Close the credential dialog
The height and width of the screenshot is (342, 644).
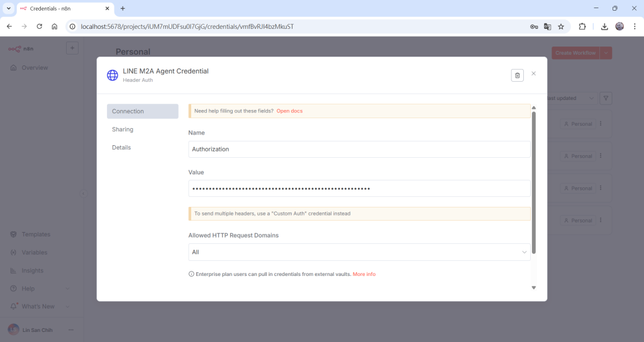(x=533, y=74)
